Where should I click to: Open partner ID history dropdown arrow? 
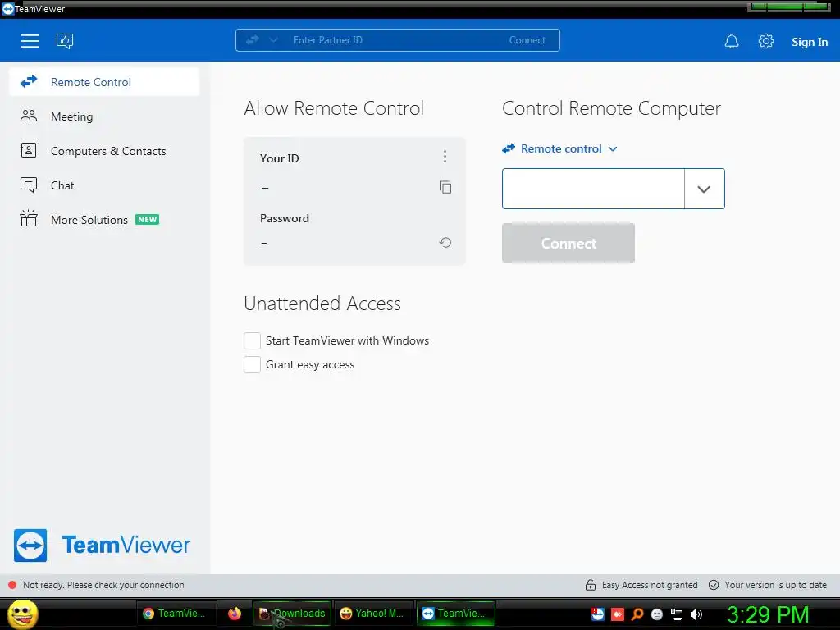click(x=704, y=189)
